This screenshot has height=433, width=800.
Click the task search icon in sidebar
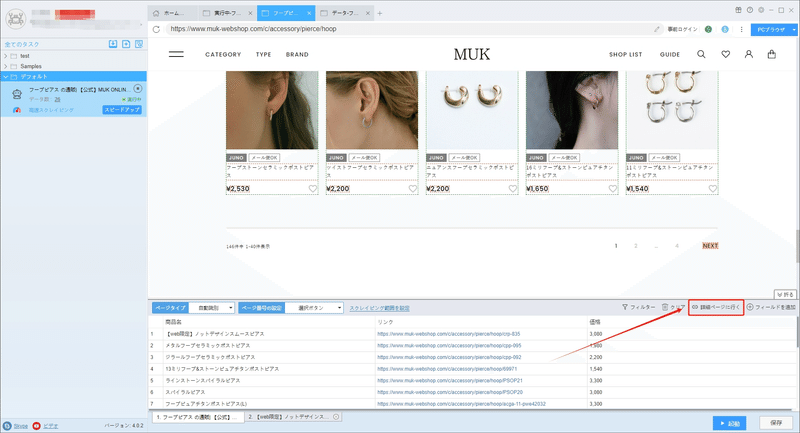(139, 44)
